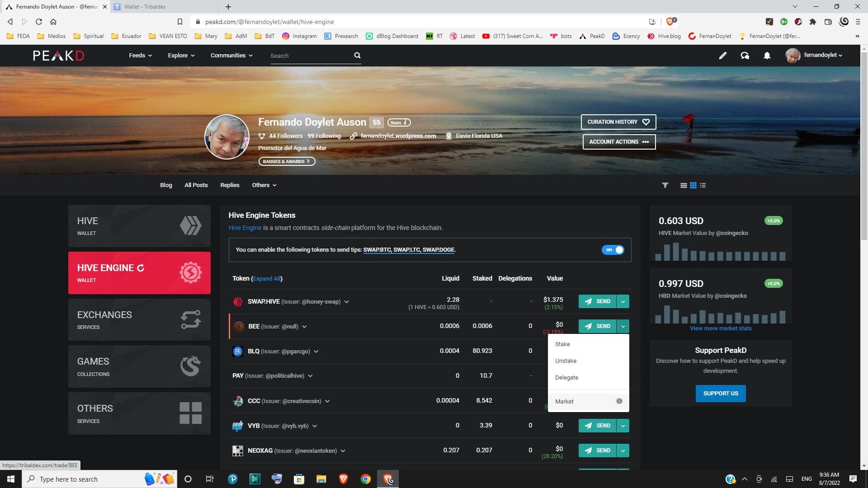Send BEE tokens
Viewport: 868px width, 488px height.
coord(598,326)
